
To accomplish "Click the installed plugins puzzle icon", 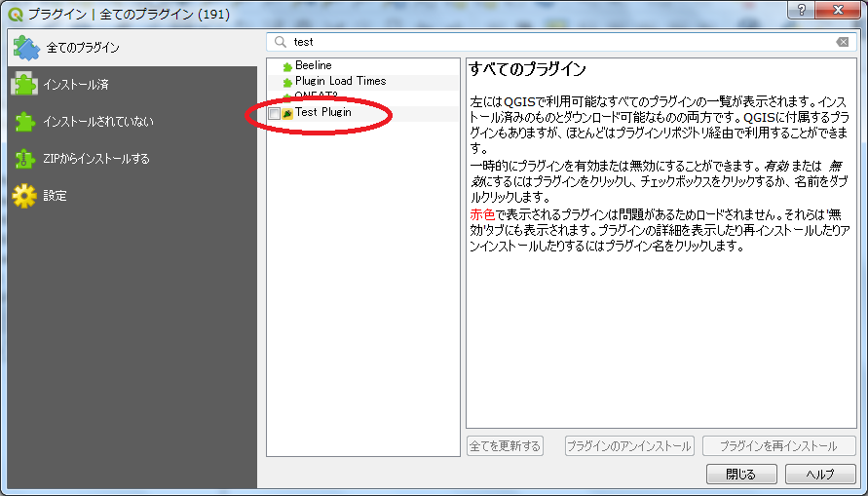I will tap(24, 85).
